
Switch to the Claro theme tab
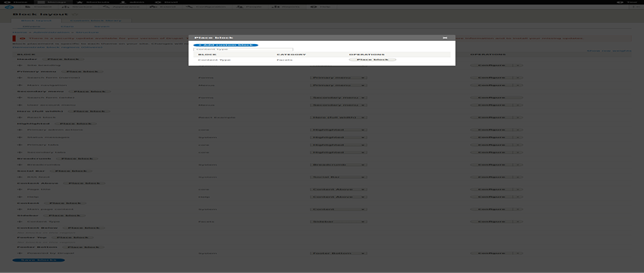pyautogui.click(x=67, y=27)
